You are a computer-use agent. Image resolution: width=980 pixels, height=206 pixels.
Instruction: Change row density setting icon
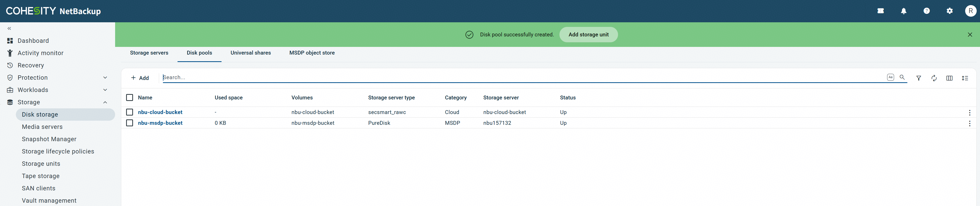click(x=965, y=78)
